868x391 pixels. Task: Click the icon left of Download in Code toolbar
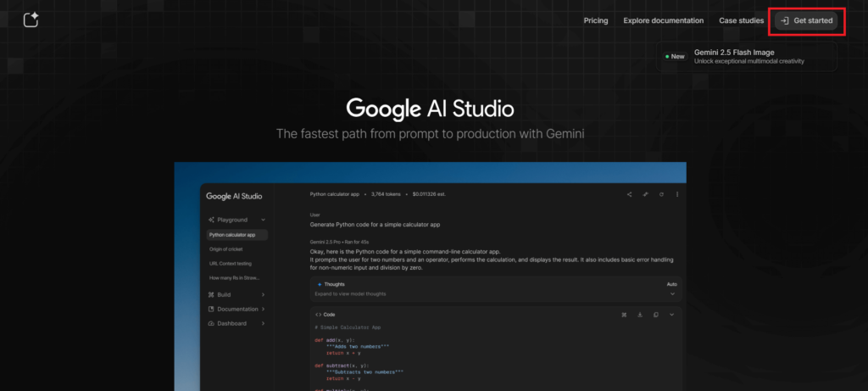[x=624, y=315]
